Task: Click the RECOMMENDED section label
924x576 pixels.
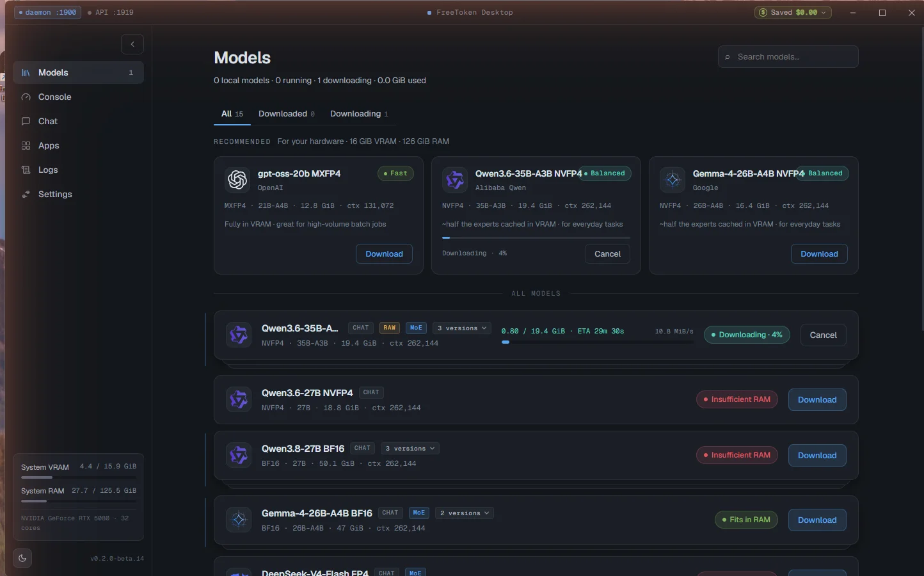Action: (x=242, y=141)
